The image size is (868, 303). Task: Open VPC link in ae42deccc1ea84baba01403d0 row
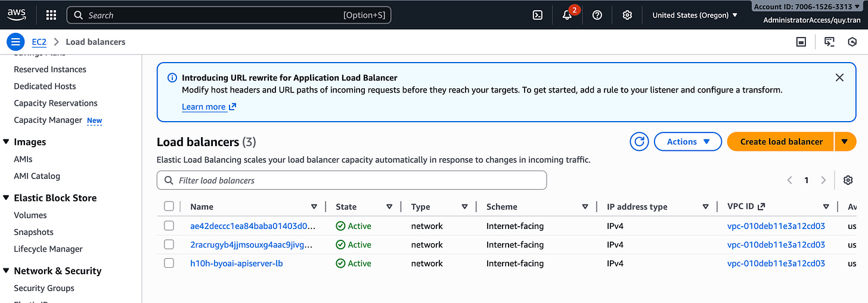pyautogui.click(x=776, y=226)
